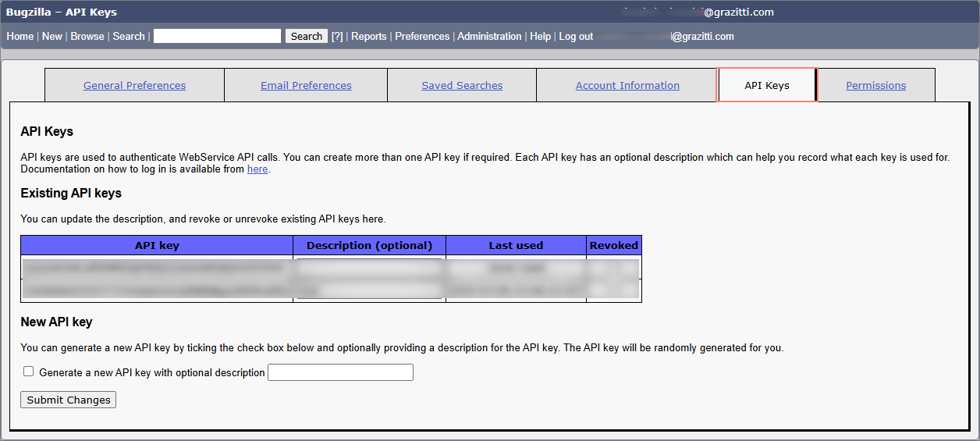
Task: Open the General Preferences tab
Action: pos(134,86)
